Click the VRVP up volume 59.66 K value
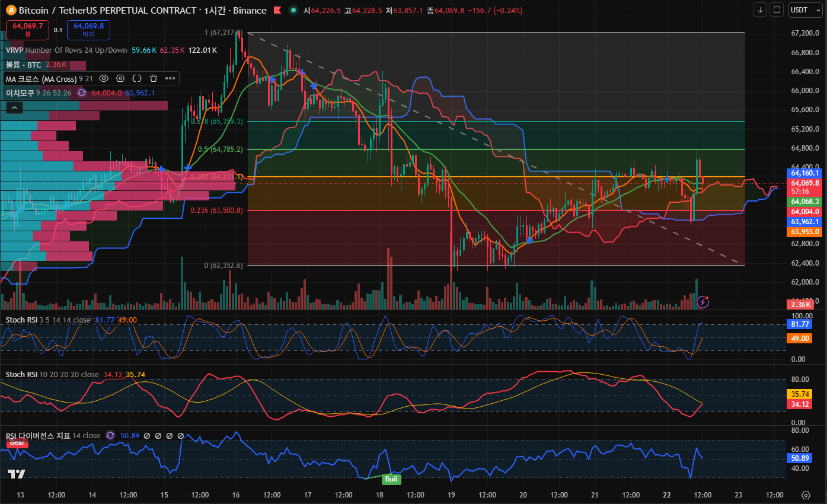Screen dimensions: 827x504 point(144,50)
